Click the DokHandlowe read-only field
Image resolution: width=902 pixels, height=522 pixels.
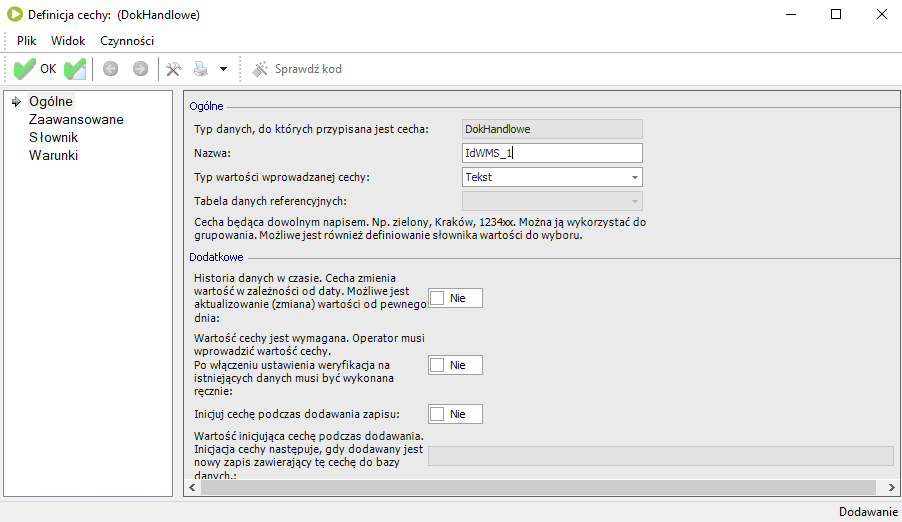click(x=552, y=129)
